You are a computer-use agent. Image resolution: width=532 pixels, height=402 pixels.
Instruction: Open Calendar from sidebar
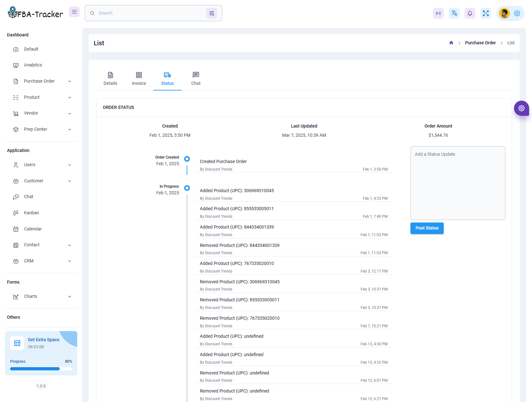point(41,229)
